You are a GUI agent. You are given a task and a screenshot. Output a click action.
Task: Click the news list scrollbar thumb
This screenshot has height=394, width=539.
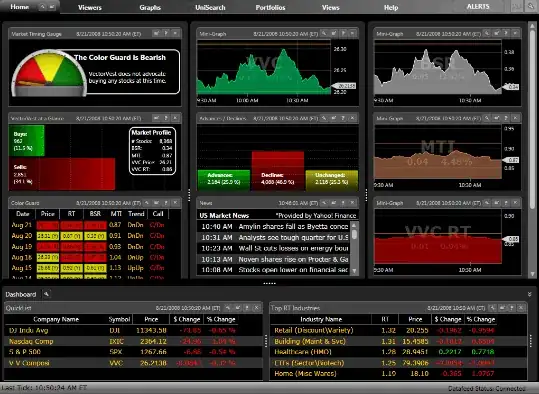click(354, 234)
